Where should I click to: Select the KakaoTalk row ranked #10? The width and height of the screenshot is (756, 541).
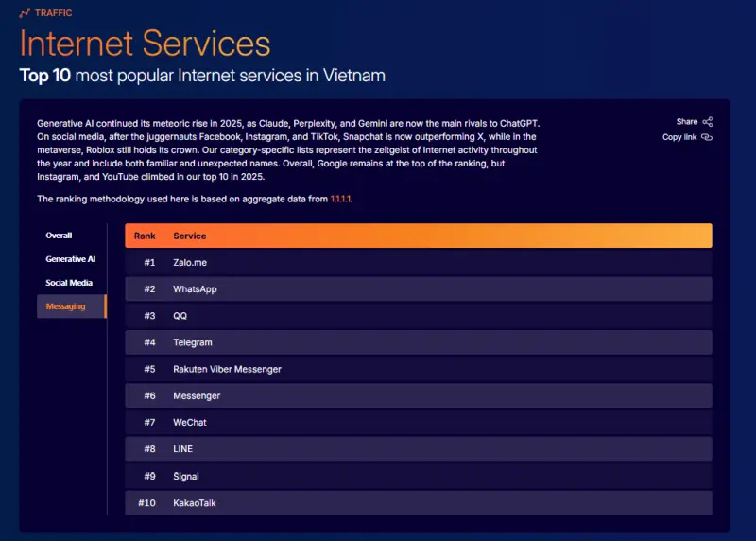(194, 503)
